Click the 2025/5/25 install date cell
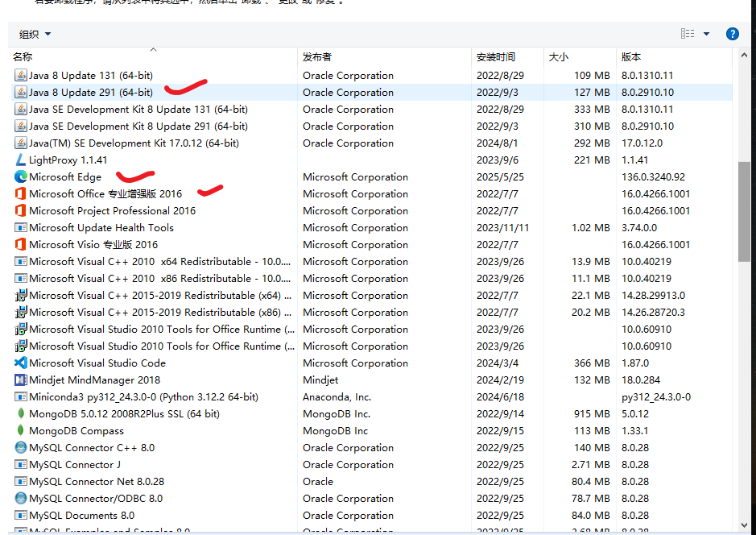This screenshot has height=535, width=756. 500,176
